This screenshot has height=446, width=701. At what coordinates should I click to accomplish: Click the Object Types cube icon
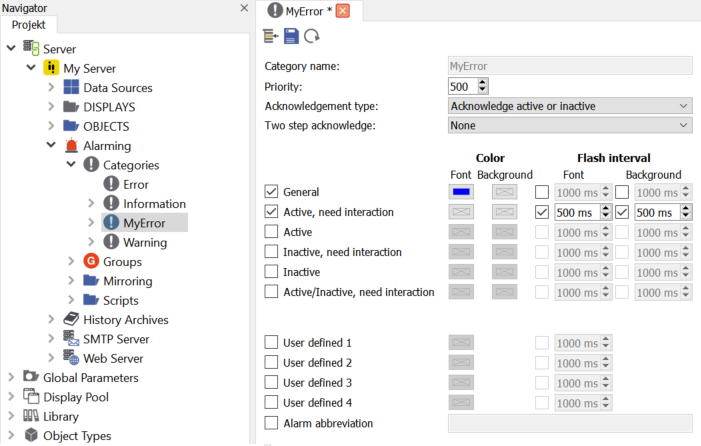[31, 436]
